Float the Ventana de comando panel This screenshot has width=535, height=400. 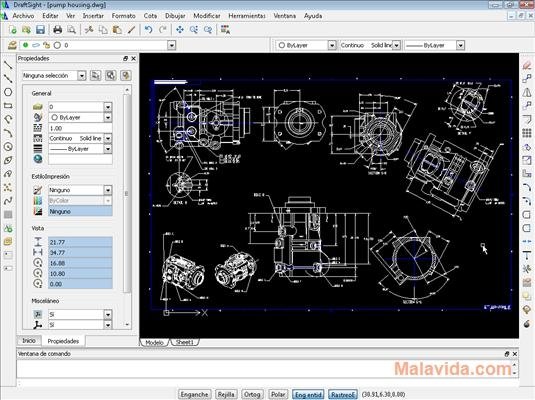click(507, 354)
